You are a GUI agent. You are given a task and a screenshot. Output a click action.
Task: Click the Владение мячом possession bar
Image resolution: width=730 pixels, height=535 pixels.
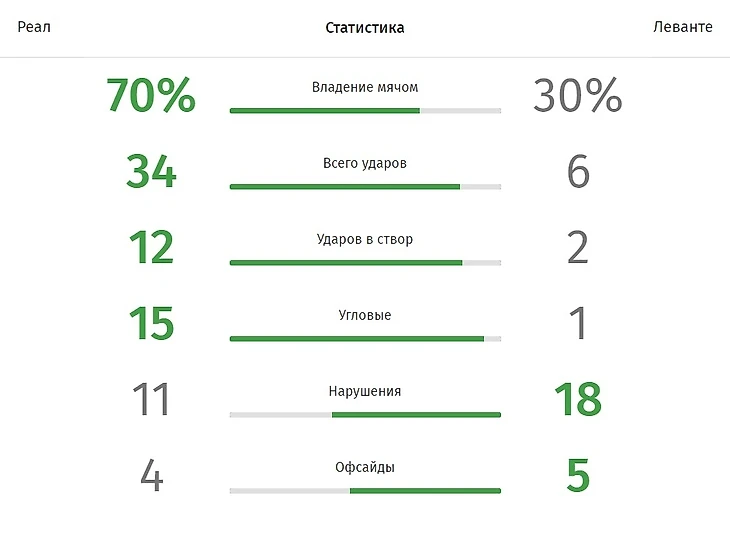[365, 111]
